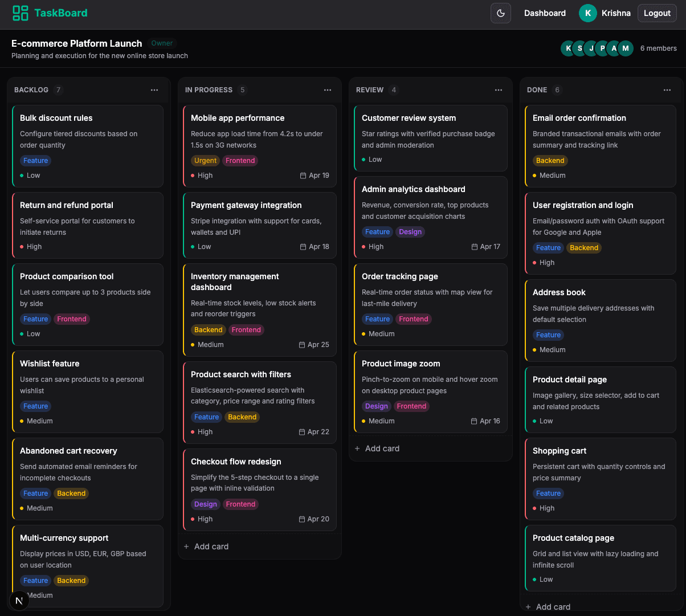Image resolution: width=686 pixels, height=616 pixels.
Task: Click the plus icon next to Add card in In Progress
Action: coord(186,546)
